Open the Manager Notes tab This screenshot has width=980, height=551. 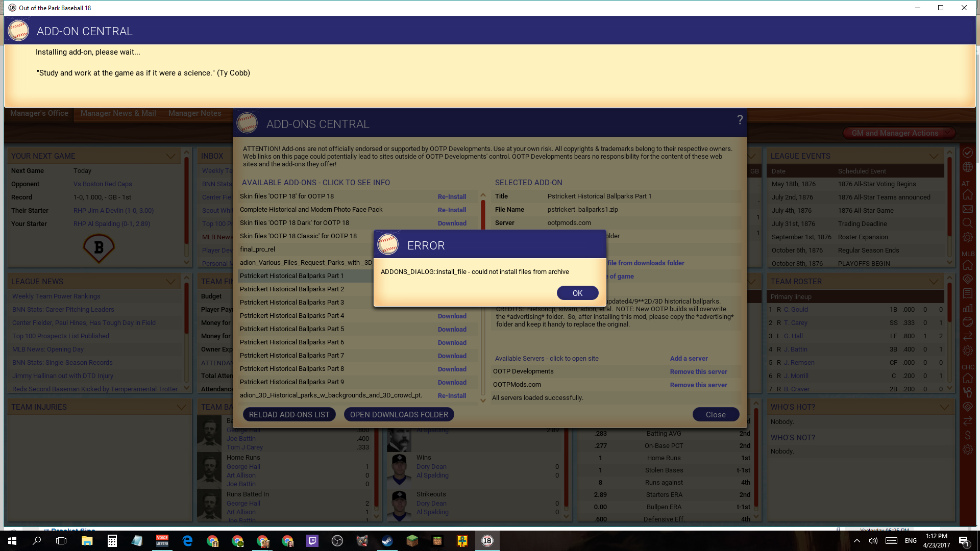tap(194, 113)
